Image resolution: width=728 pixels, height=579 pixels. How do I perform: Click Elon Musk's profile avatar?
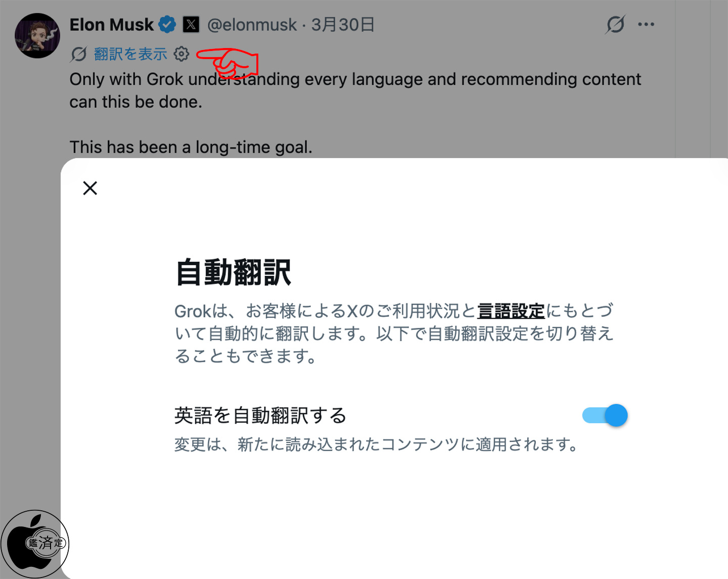[37, 36]
